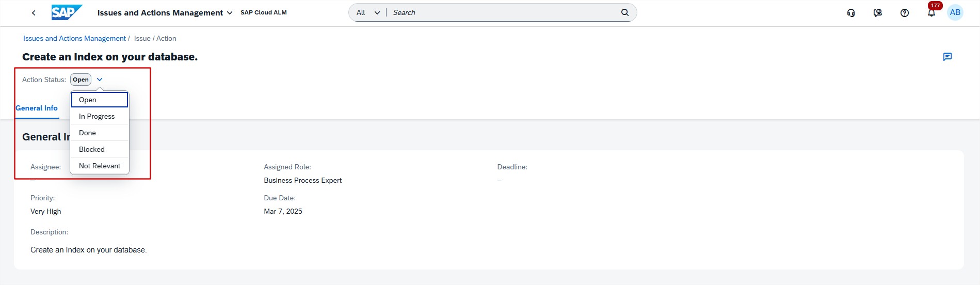This screenshot has width=980, height=285.
Task: Click the search magnifier icon
Action: click(625, 12)
